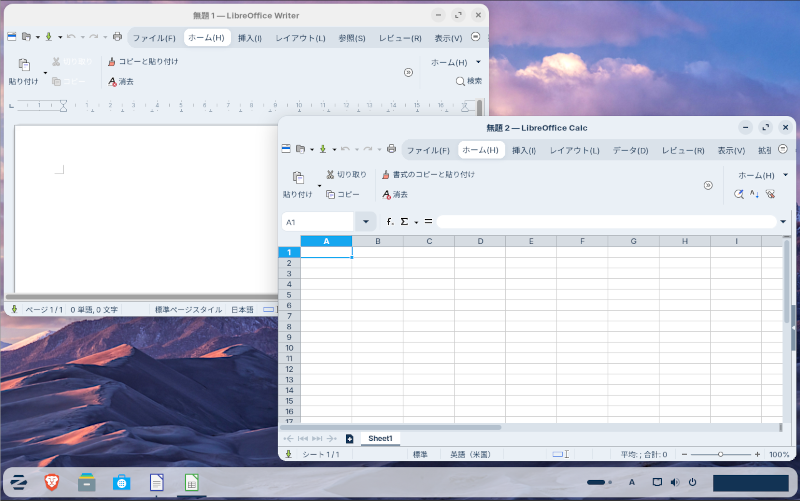Open the Writer ホーム(H) dropdown on right
800x501 pixels.
pos(478,62)
